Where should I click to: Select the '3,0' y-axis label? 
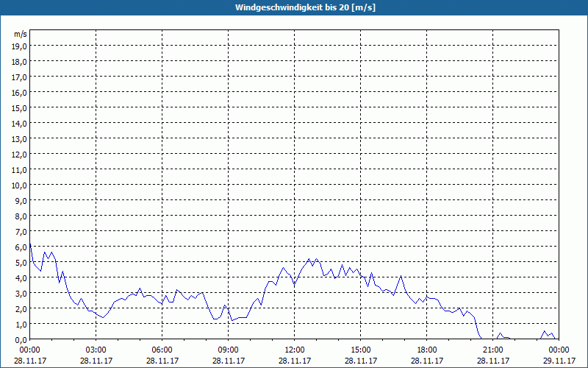[21, 293]
